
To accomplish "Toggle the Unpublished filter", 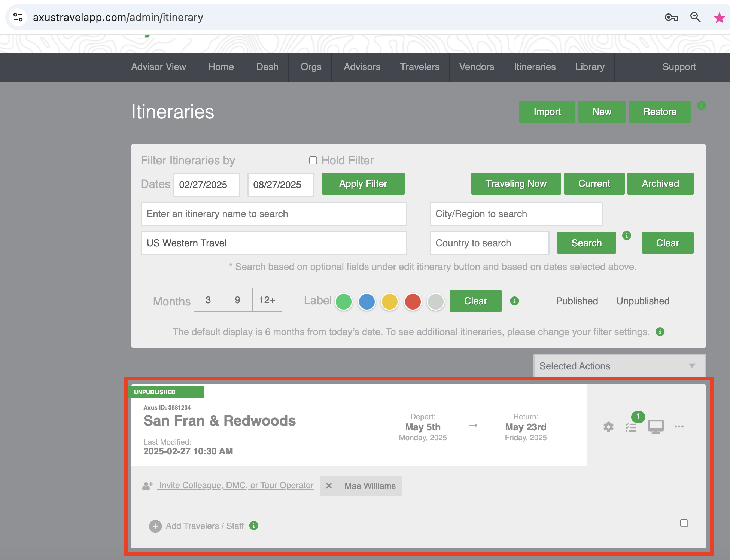I will point(643,301).
